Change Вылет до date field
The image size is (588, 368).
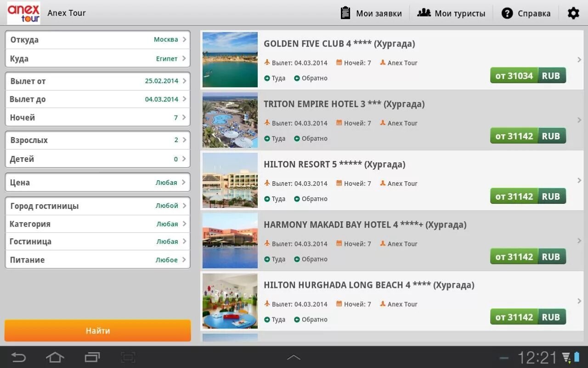[x=97, y=99]
